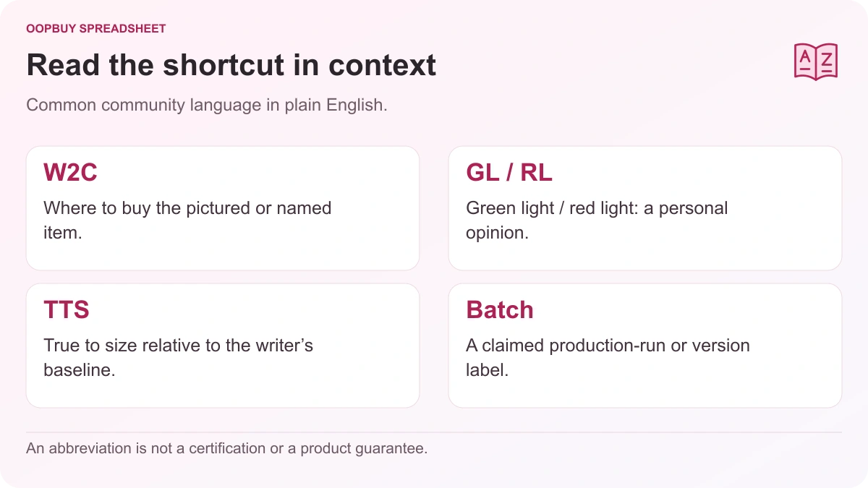
Task: Select the OOPBUY SPREADSHEET label
Action: pos(96,29)
